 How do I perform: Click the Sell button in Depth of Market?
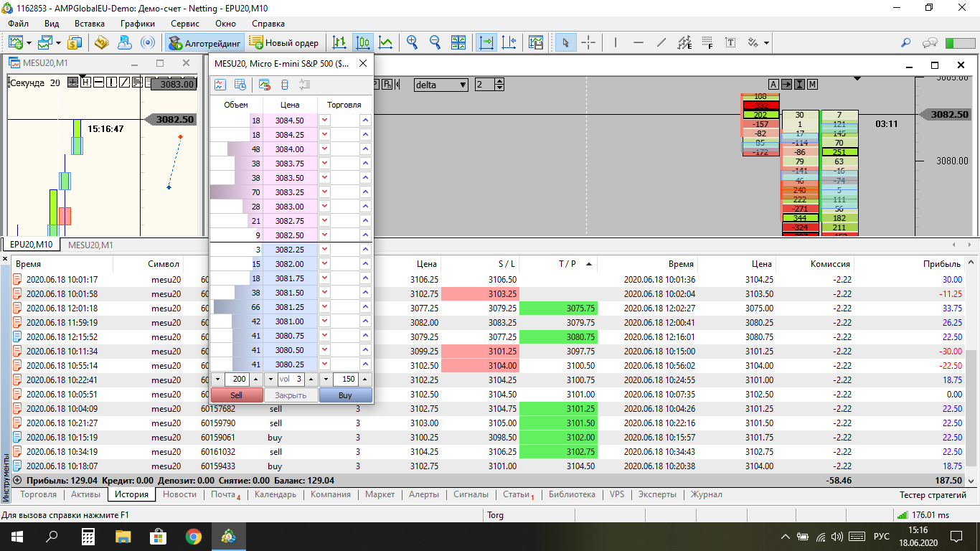(x=237, y=395)
